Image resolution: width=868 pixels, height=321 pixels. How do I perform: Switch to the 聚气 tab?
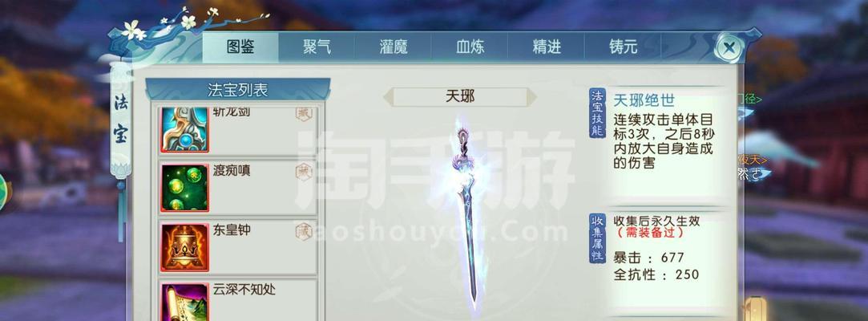317,47
